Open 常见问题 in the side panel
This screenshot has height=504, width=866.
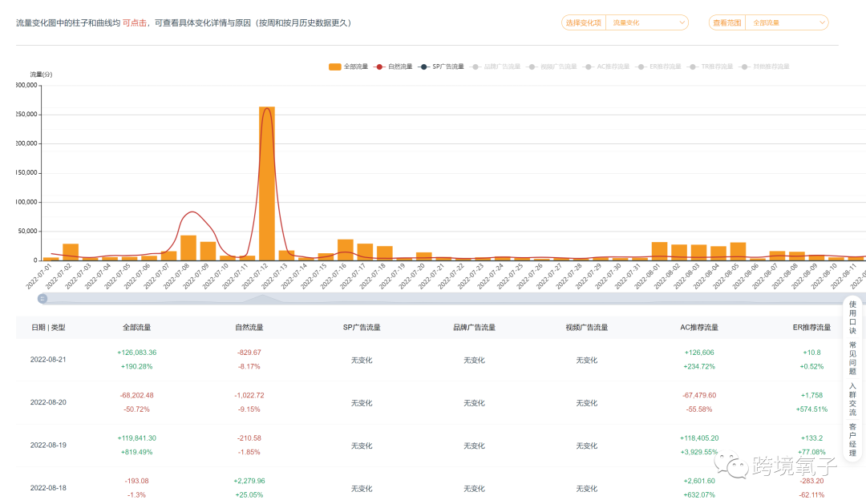pos(852,357)
